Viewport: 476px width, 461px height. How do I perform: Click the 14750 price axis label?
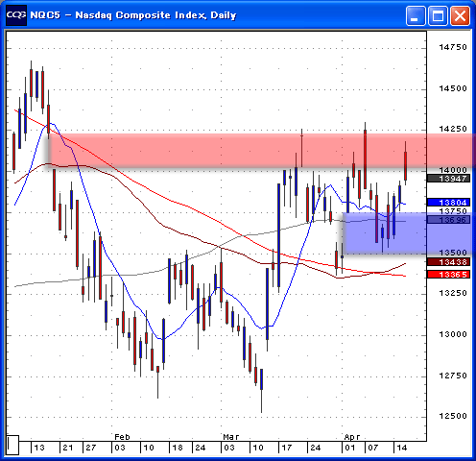(x=453, y=47)
